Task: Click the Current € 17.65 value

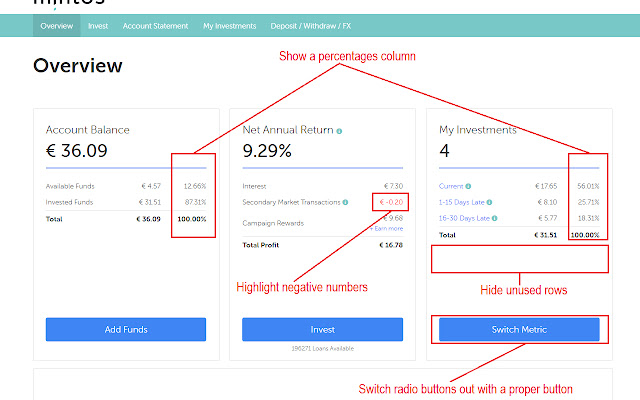Action: (546, 186)
